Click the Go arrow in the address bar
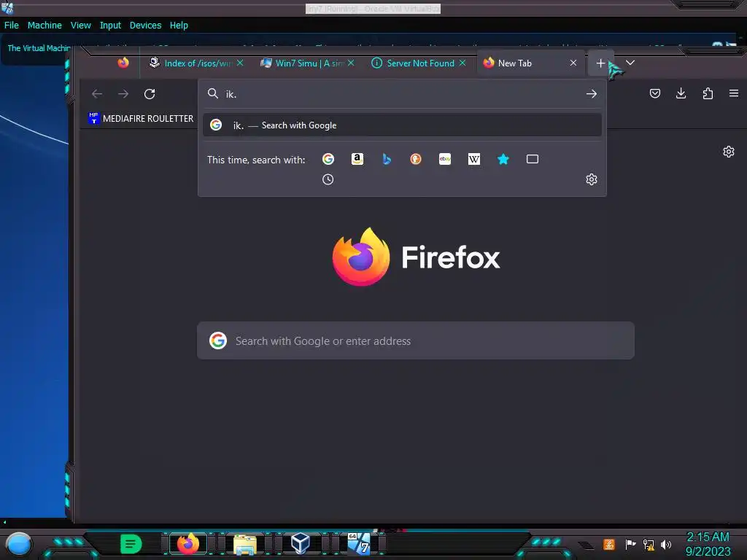This screenshot has width=747, height=560. click(591, 94)
